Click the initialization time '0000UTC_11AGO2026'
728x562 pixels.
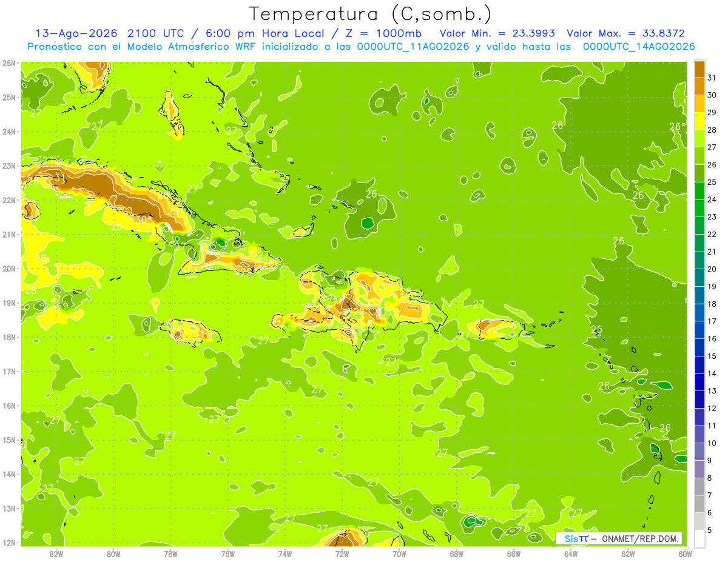pos(413,47)
